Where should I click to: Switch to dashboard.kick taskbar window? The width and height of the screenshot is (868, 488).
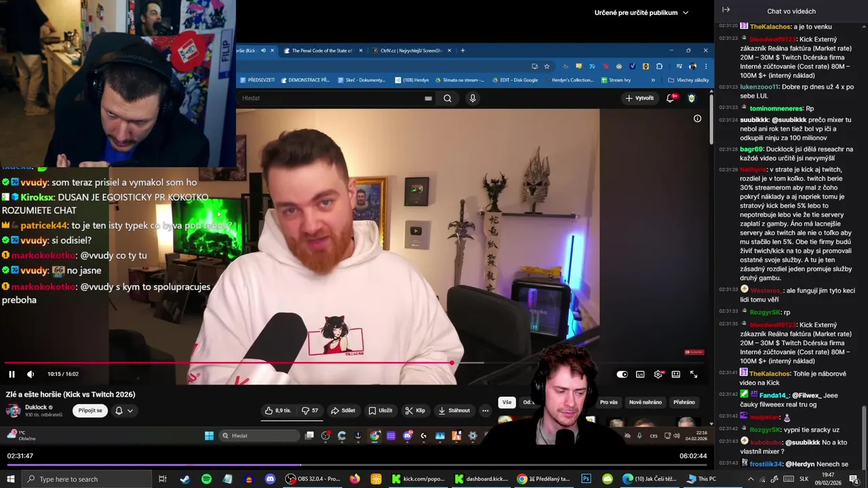481,479
